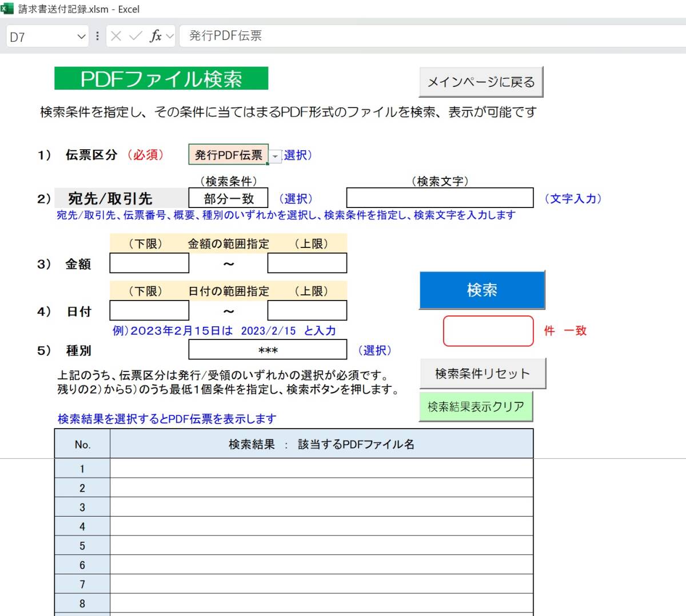Expand the fx function dropdown chevron
This screenshot has width=686, height=616.
tap(170, 37)
